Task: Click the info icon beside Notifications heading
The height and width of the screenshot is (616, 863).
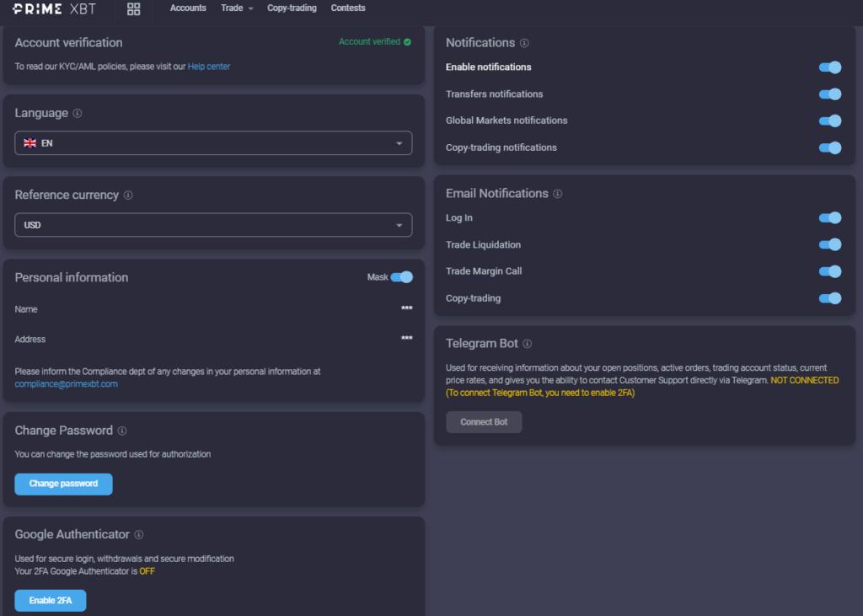Action: [525, 42]
